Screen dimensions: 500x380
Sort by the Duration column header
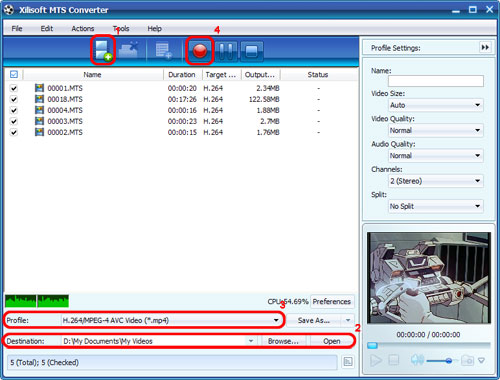(x=182, y=74)
